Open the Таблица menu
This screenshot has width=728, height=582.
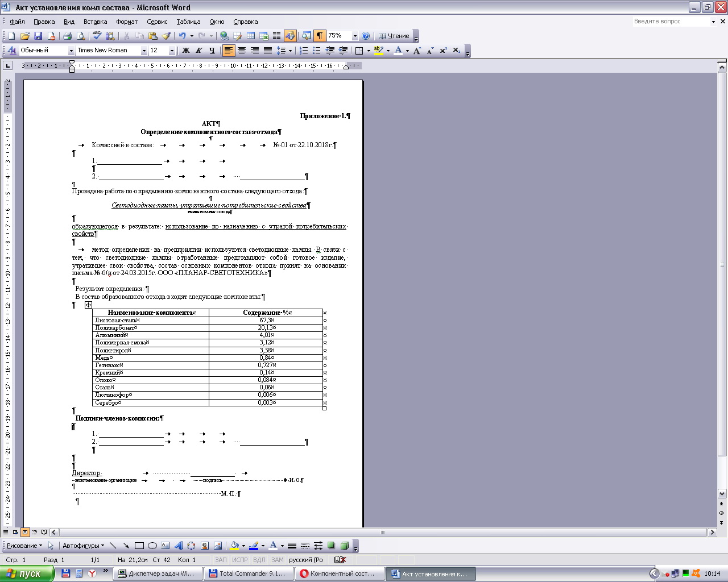click(188, 22)
